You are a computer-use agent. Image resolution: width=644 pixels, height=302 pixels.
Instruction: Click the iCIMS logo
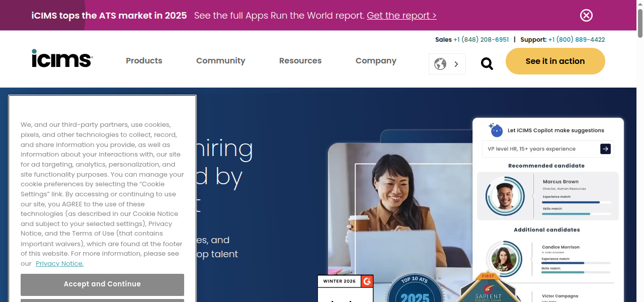pos(61,58)
